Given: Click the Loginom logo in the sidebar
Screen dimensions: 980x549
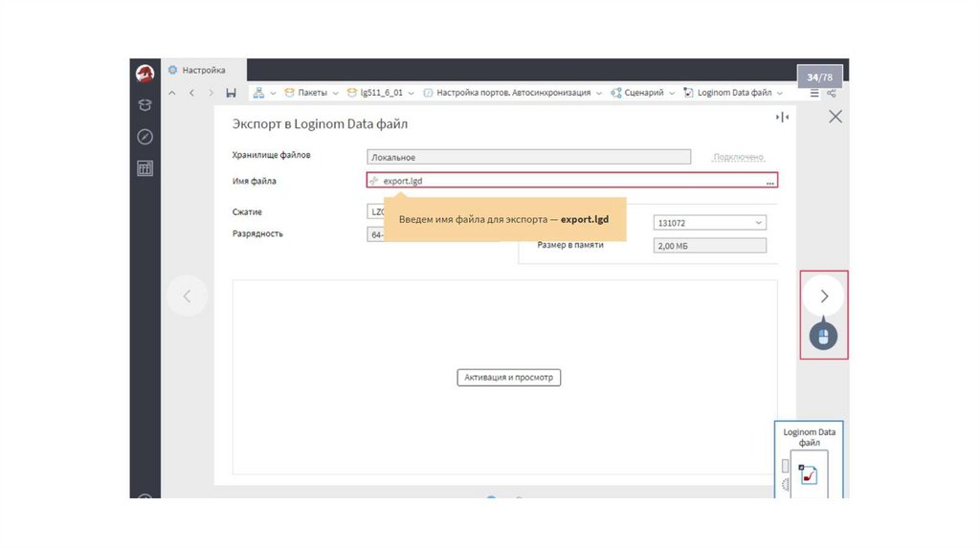Looking at the screenshot, I should tap(145, 74).
